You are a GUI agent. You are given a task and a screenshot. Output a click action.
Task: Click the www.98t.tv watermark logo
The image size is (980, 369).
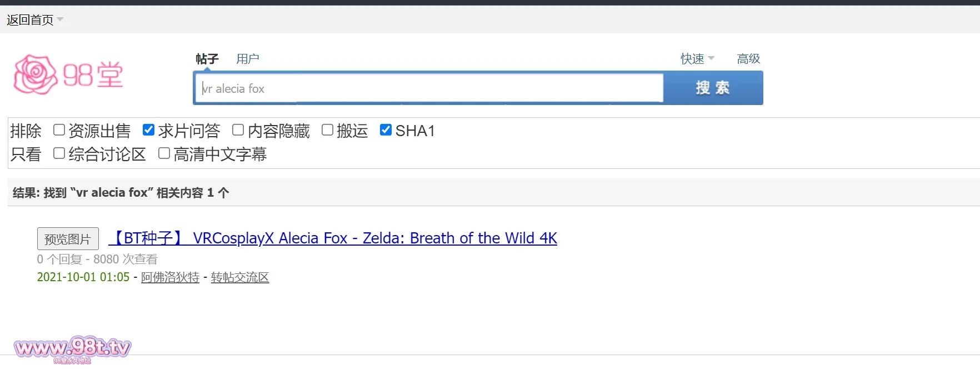[72, 348]
